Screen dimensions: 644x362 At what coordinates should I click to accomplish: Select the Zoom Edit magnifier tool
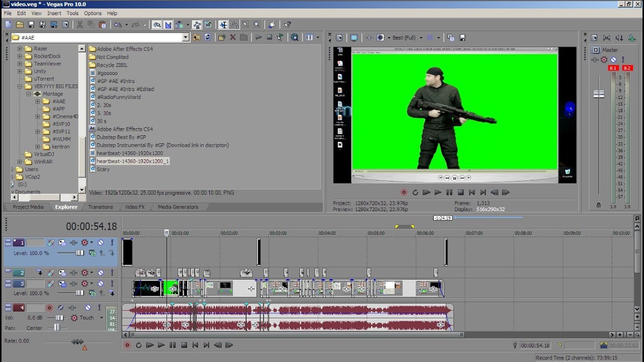pyautogui.click(x=257, y=24)
